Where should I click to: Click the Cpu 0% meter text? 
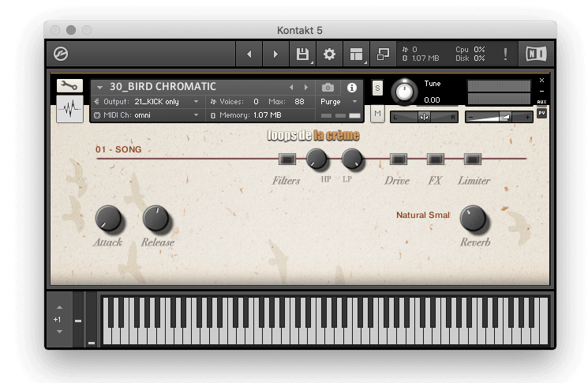470,50
